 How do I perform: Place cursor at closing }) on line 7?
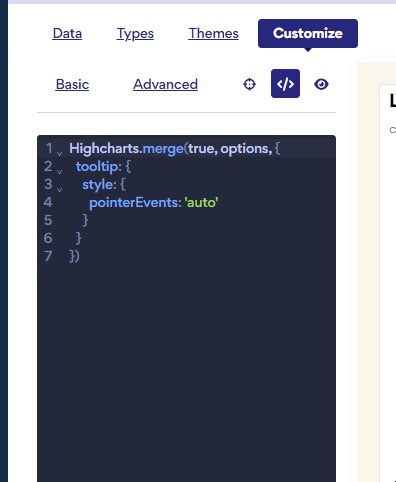tap(74, 256)
